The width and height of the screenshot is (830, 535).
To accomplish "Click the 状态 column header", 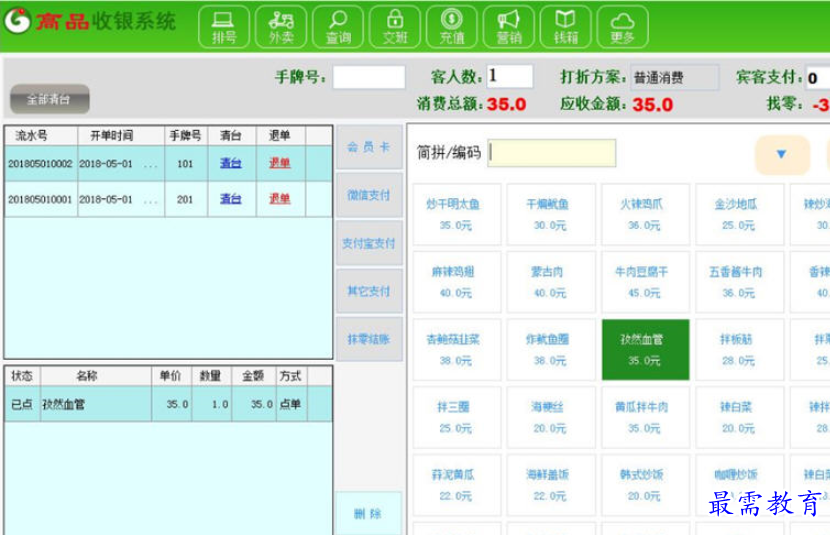I will (x=22, y=376).
